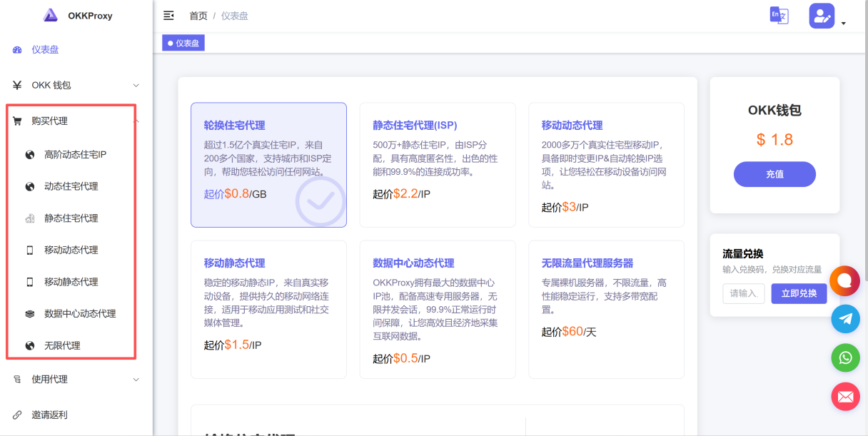The image size is (868, 436).
Task: Open the OKK 钱包 sidebar menu
Action: 76,85
